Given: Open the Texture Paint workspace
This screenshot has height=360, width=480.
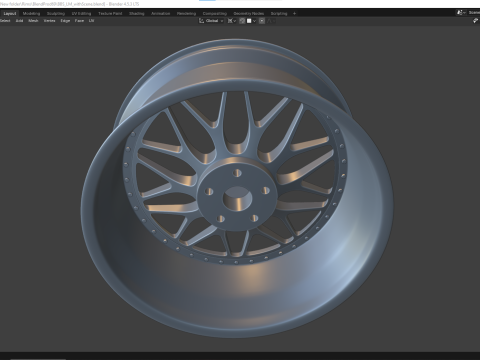Looking at the screenshot, I should click(x=110, y=13).
